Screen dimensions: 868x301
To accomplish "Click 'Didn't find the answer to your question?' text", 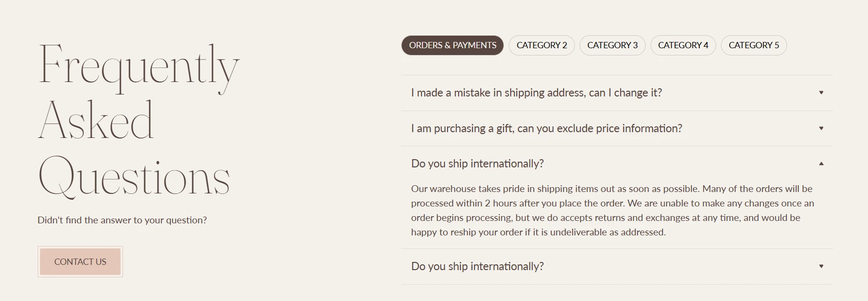I will point(122,220).
